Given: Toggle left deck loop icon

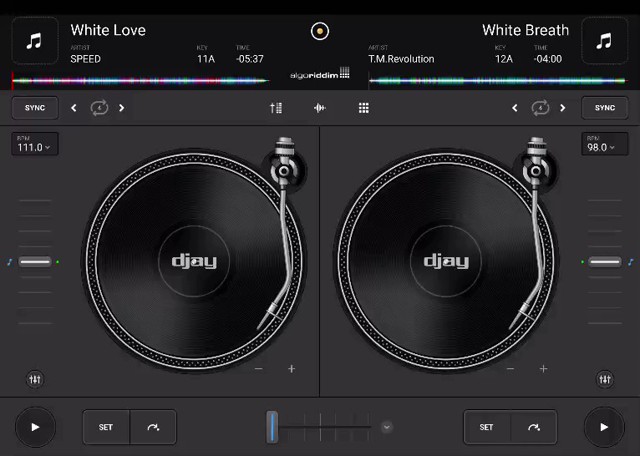Looking at the screenshot, I should 99,108.
